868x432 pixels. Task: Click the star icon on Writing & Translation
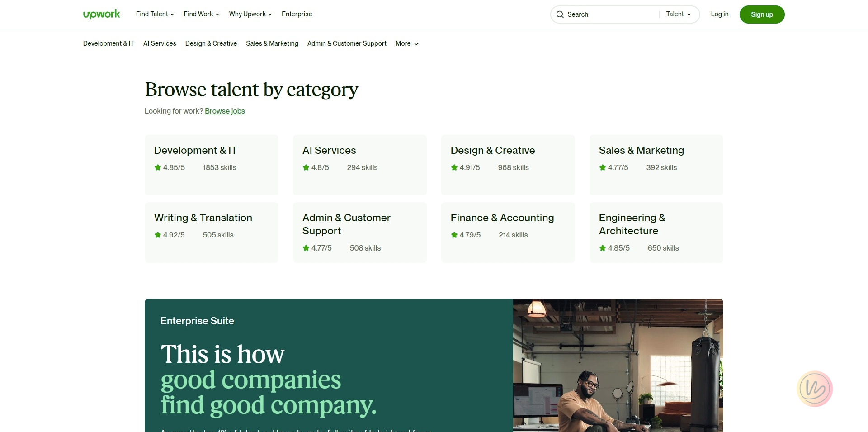(x=158, y=235)
